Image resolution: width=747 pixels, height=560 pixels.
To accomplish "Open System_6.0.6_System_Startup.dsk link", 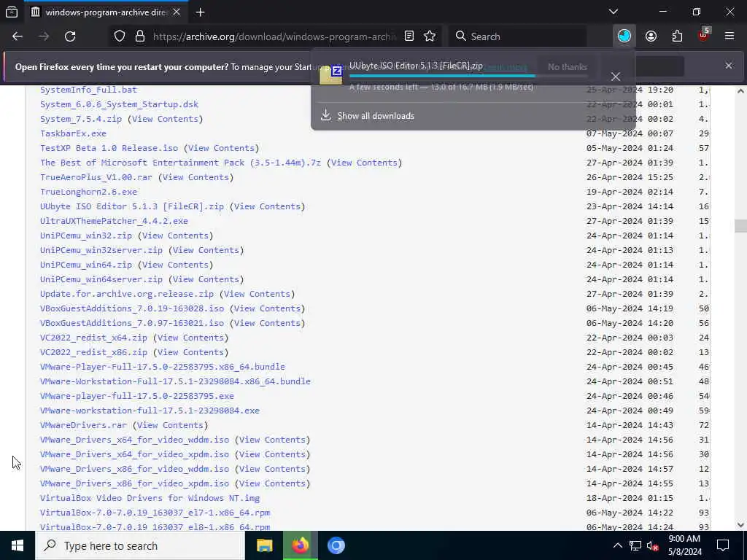I will pos(119,104).
